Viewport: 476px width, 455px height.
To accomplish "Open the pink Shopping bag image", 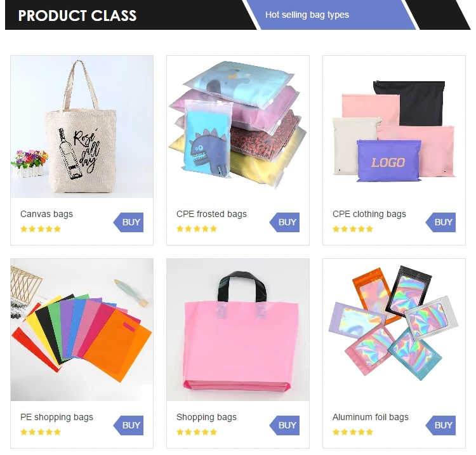I will coord(238,330).
